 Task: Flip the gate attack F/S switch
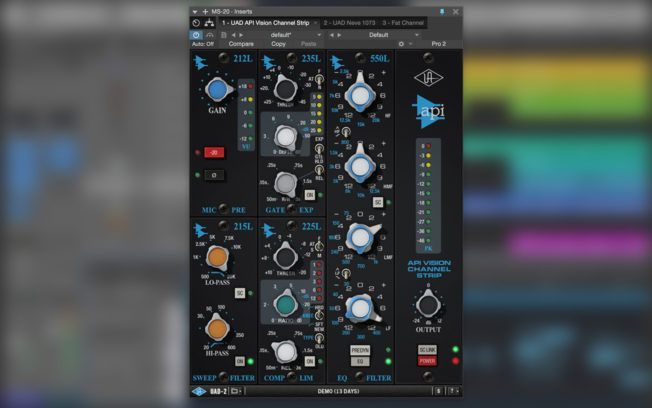319,79
